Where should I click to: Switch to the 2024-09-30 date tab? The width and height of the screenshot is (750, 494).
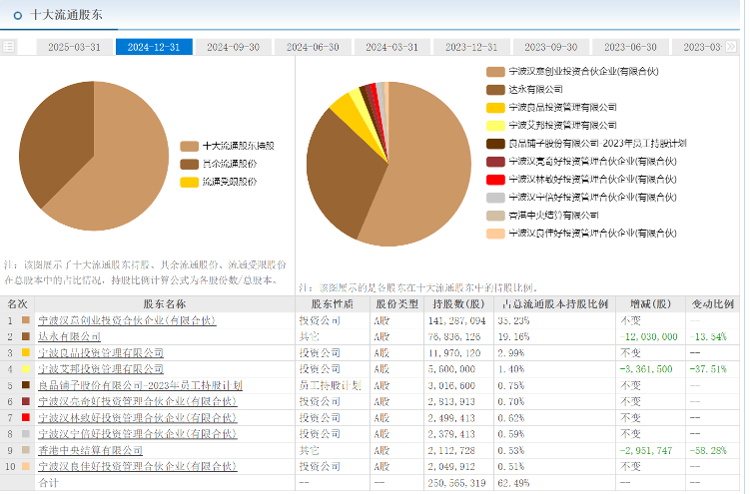tap(233, 47)
